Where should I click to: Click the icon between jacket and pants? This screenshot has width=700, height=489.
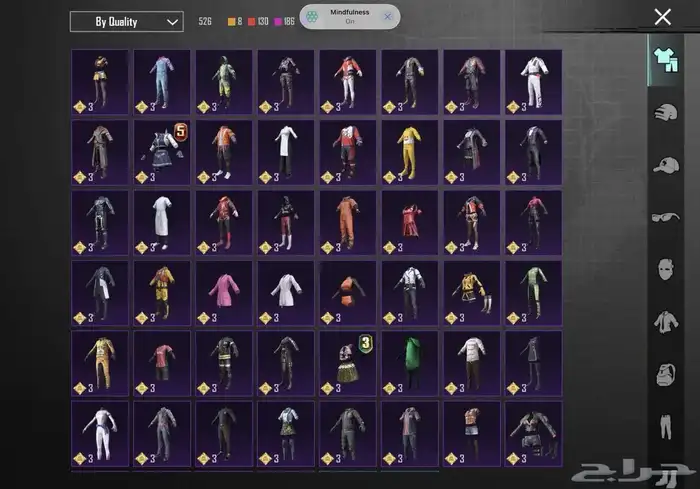click(665, 374)
